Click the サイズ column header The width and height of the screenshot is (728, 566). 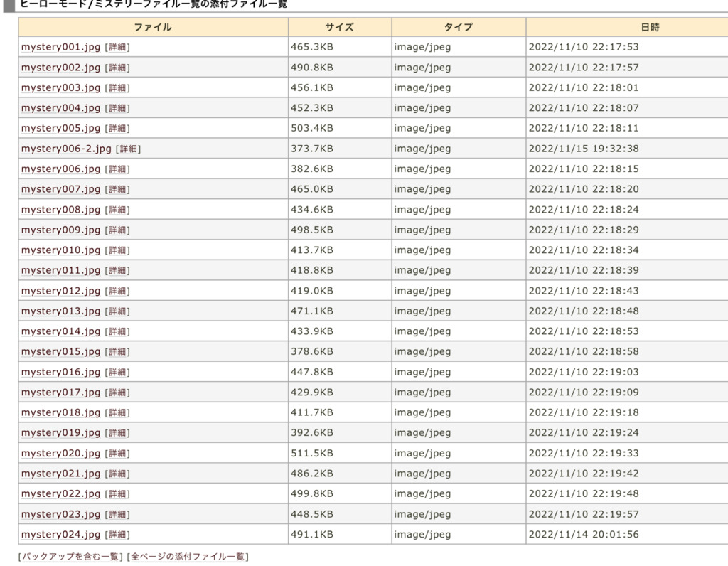point(339,27)
